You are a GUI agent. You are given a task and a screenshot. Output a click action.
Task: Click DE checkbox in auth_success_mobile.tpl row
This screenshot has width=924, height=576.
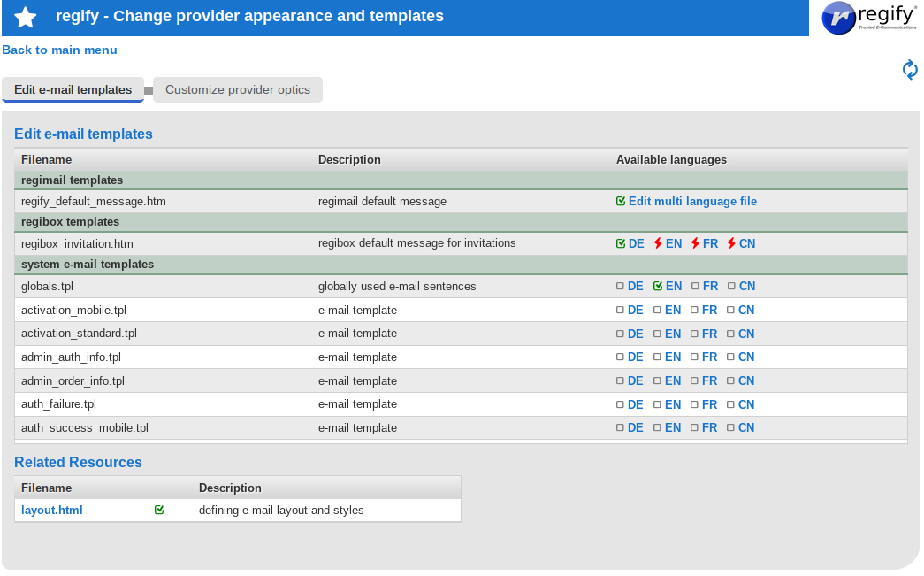click(x=620, y=427)
